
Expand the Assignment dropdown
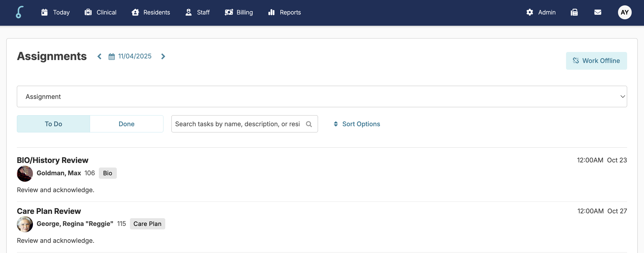[322, 96]
